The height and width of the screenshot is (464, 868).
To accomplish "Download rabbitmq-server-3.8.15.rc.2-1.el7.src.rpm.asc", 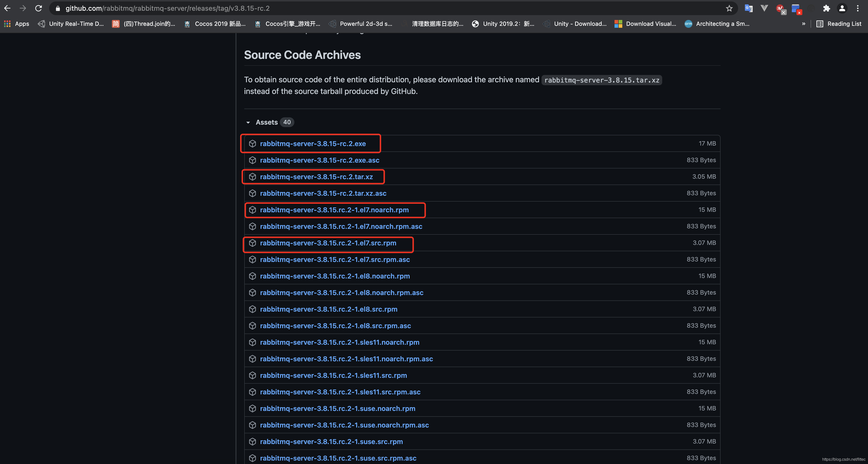I will coord(335,260).
